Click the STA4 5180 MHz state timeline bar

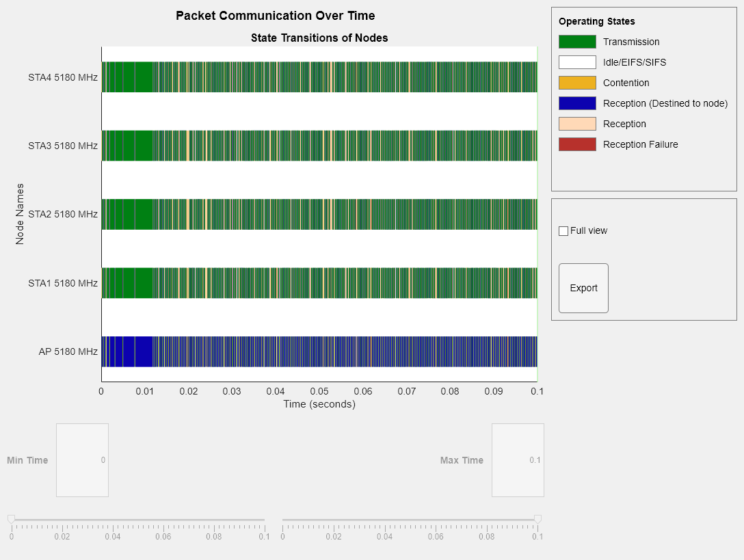(319, 77)
